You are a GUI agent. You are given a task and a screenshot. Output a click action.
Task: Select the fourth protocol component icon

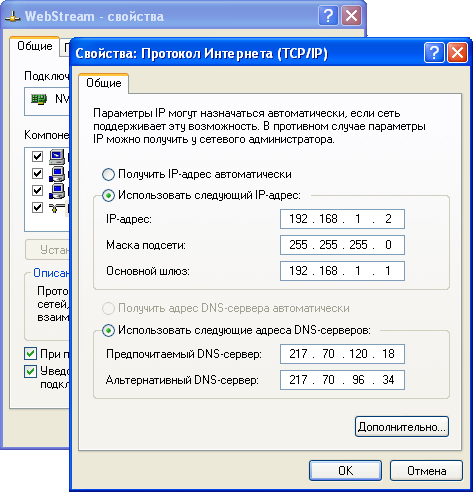[57, 208]
